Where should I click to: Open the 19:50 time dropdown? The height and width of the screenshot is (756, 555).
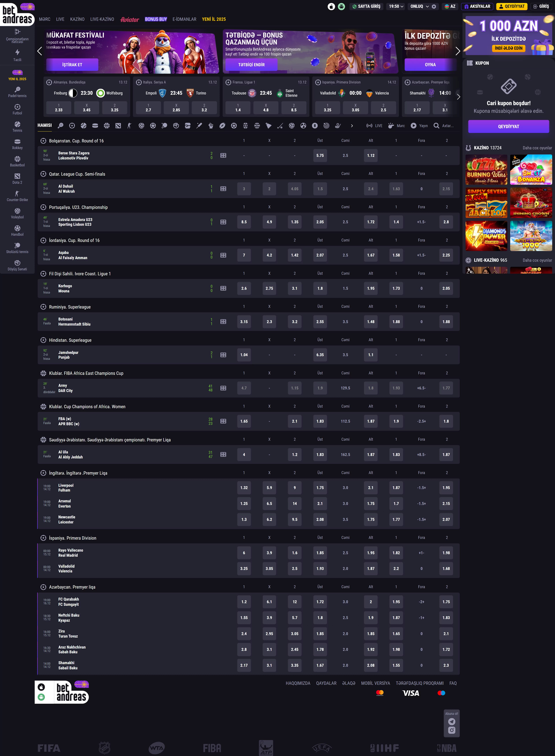(x=396, y=6)
